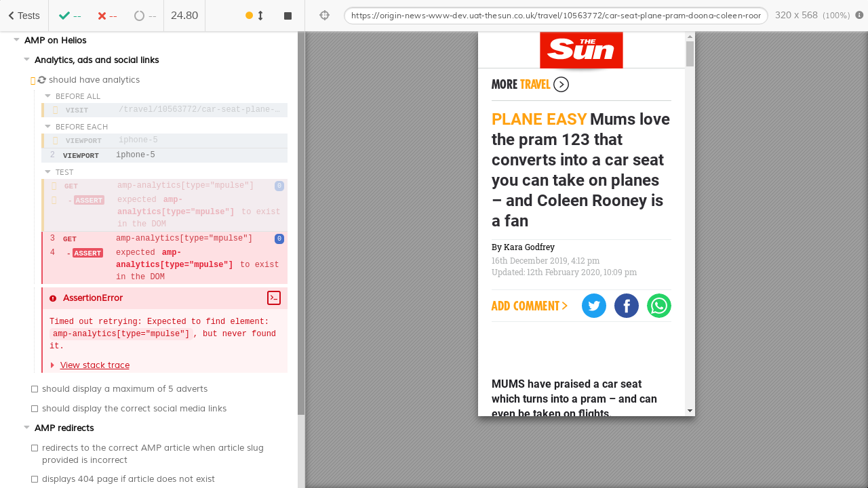This screenshot has height=488, width=868.
Task: Click the faded pending GET amp-analytics row
Action: [165, 186]
